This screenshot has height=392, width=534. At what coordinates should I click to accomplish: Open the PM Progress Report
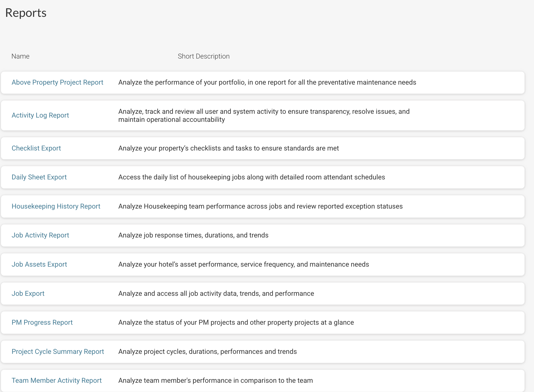pos(42,323)
